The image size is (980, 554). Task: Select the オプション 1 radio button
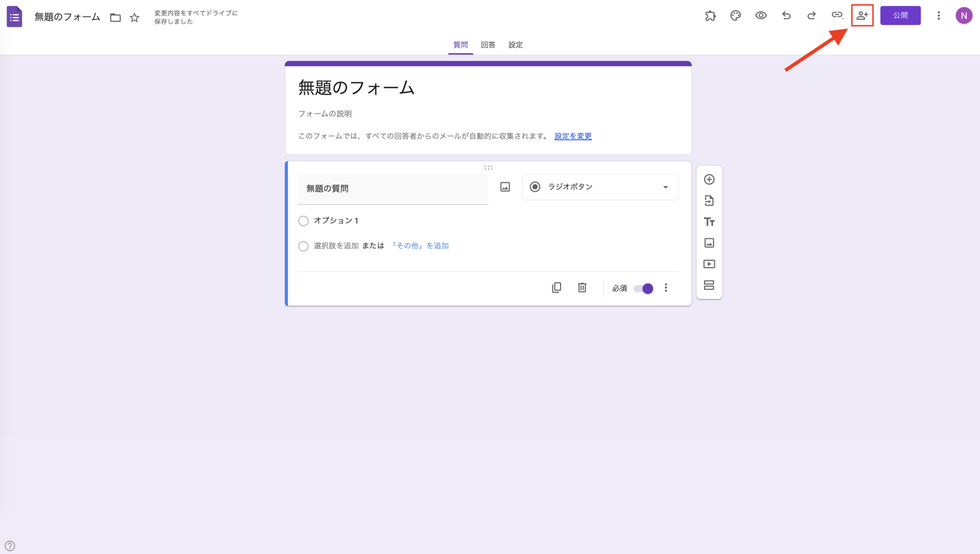[303, 221]
